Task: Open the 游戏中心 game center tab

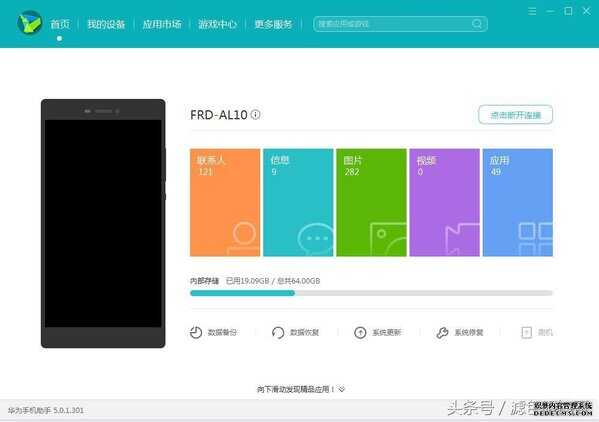Action: click(217, 24)
